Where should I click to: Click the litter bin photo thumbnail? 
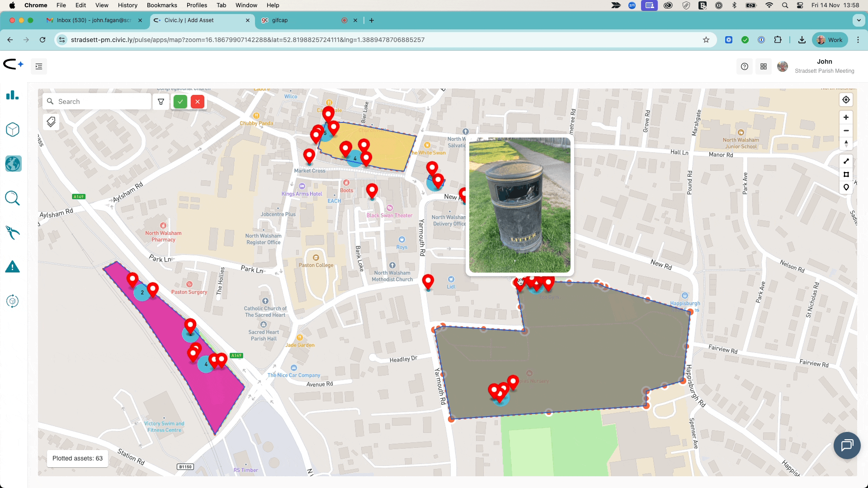[519, 205]
